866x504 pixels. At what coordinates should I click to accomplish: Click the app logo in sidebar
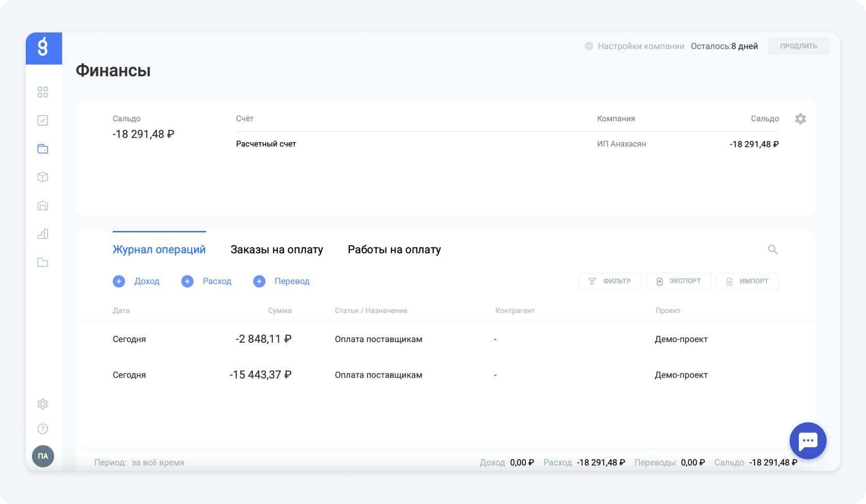coord(43,48)
